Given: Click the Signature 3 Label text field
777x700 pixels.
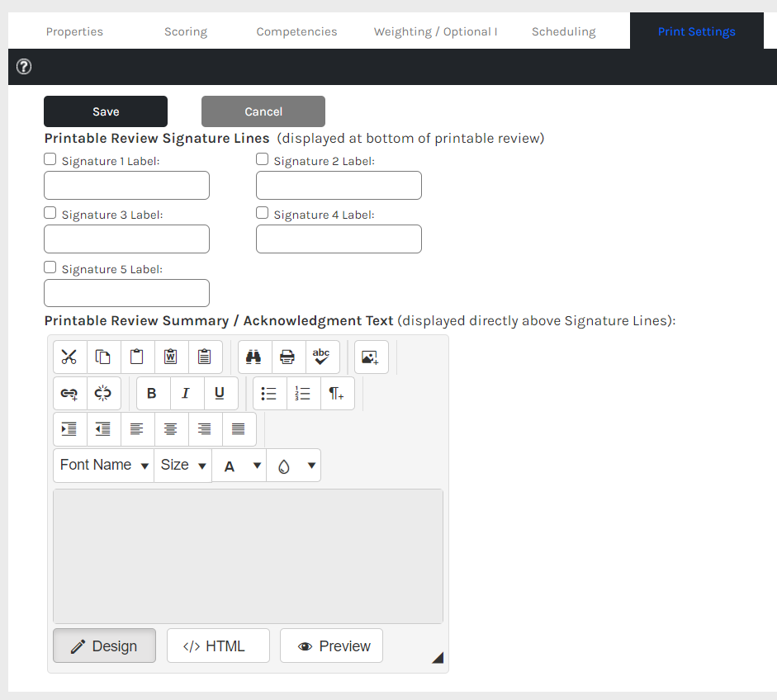Looking at the screenshot, I should click(x=127, y=239).
